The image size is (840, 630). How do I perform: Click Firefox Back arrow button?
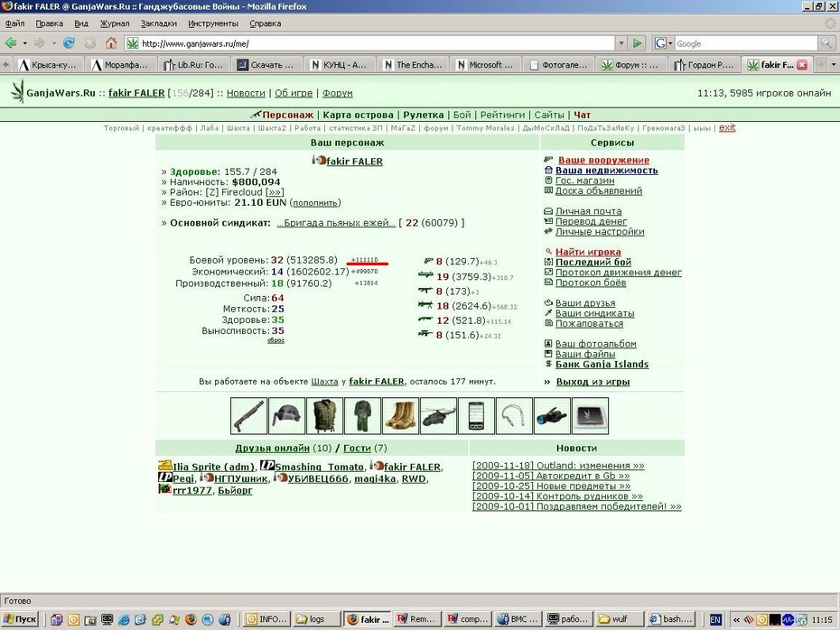click(x=11, y=42)
